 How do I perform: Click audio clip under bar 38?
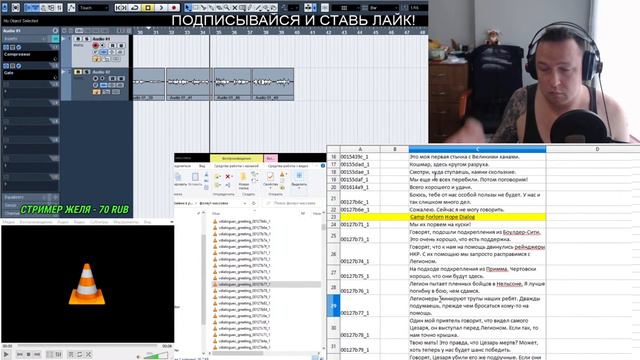coord(273,84)
